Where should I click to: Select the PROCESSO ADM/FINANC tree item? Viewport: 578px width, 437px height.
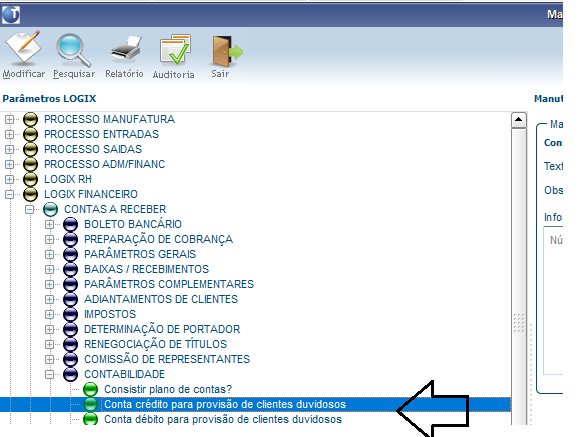[x=104, y=164]
